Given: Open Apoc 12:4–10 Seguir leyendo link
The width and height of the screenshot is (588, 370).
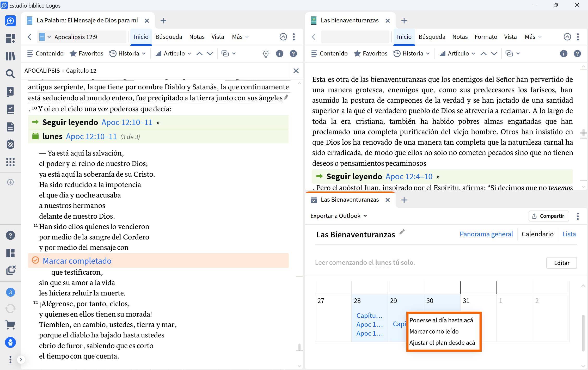Looking at the screenshot, I should [409, 176].
